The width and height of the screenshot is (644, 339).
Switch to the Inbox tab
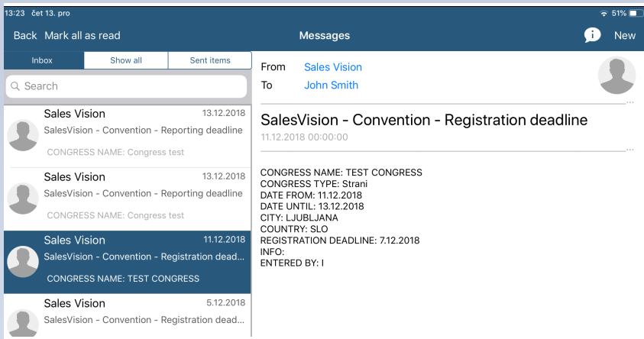[x=44, y=60]
